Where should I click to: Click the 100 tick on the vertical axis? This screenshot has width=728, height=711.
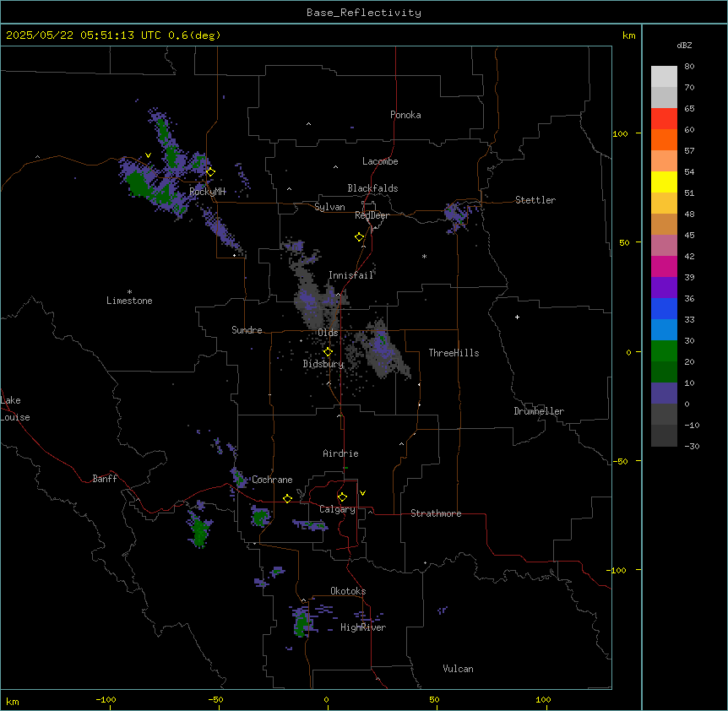click(x=620, y=133)
